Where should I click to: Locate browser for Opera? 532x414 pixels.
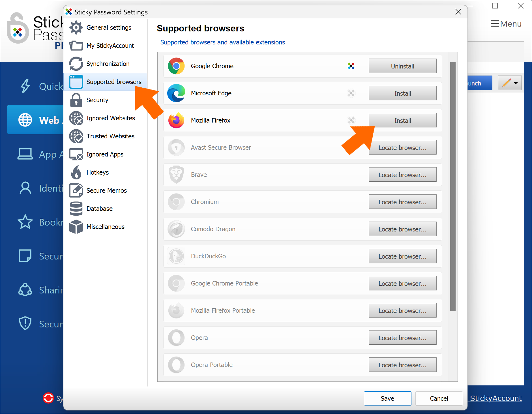402,338
